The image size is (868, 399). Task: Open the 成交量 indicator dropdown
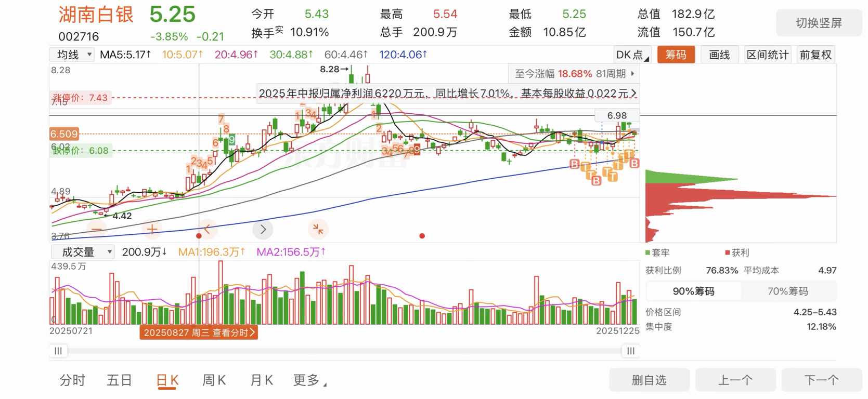coord(83,252)
